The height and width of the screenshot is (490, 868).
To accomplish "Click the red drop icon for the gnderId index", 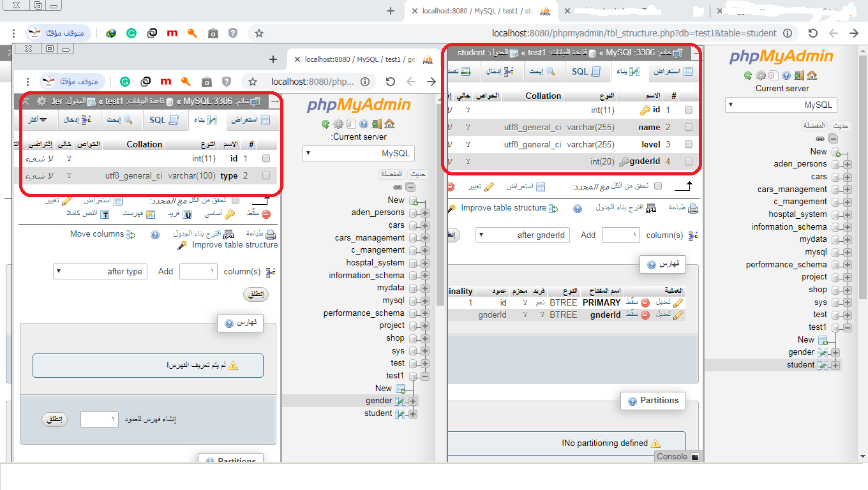I will (645, 315).
